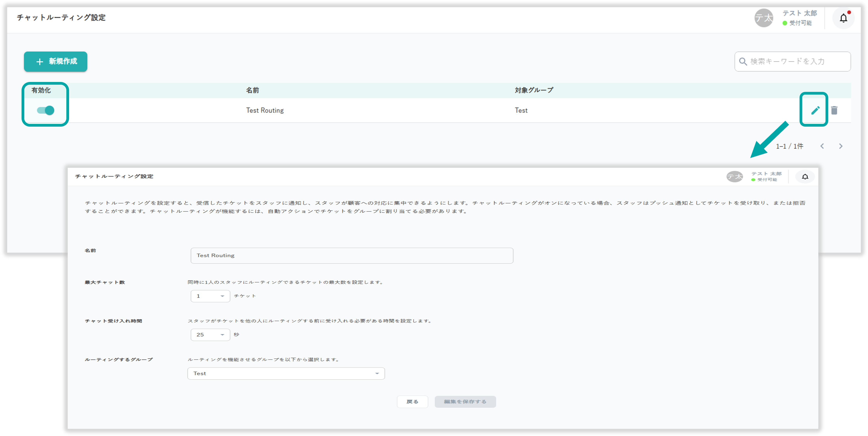Go to previous page chevron

pos(822,146)
